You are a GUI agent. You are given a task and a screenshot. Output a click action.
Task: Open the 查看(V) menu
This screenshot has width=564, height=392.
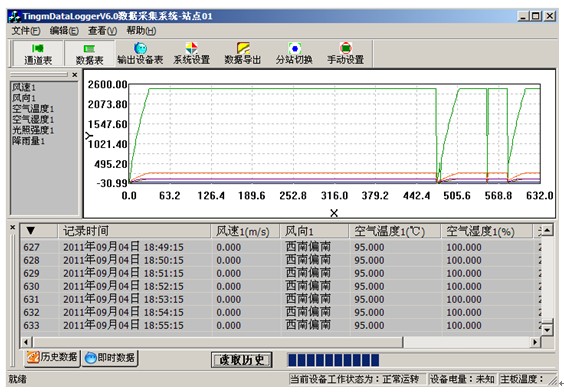coord(103,31)
